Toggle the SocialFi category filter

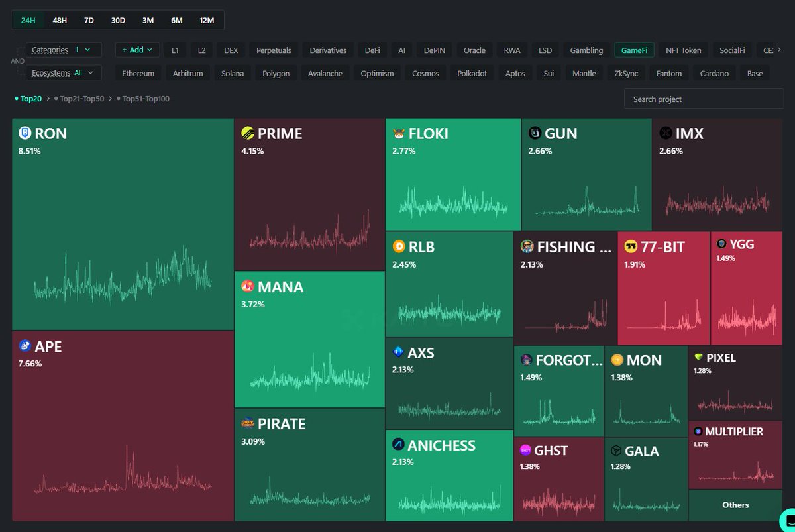[x=732, y=50]
